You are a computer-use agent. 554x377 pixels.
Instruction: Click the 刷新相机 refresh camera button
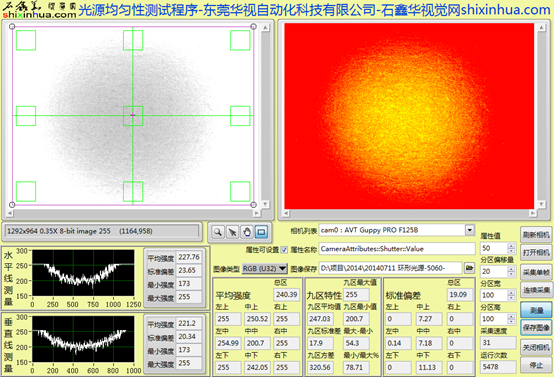click(x=536, y=235)
